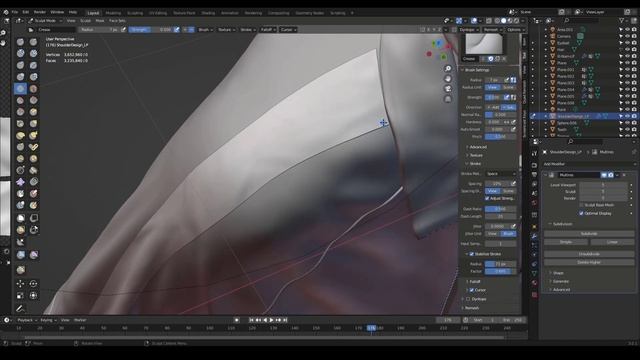Toggle Multires modifier viewport display icon
Viewport: 640px width, 360px height.
(x=604, y=175)
